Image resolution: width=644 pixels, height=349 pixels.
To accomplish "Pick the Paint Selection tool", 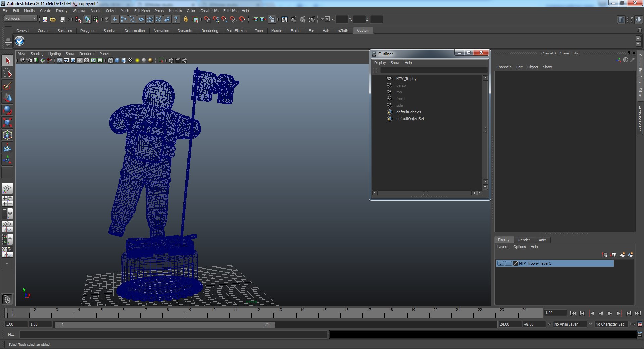I will pyautogui.click(x=7, y=86).
